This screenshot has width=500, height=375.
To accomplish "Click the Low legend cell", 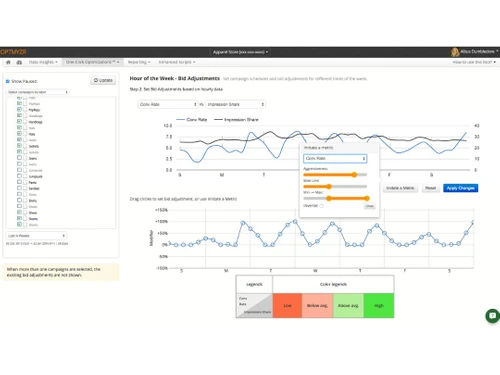I will pyautogui.click(x=287, y=306).
